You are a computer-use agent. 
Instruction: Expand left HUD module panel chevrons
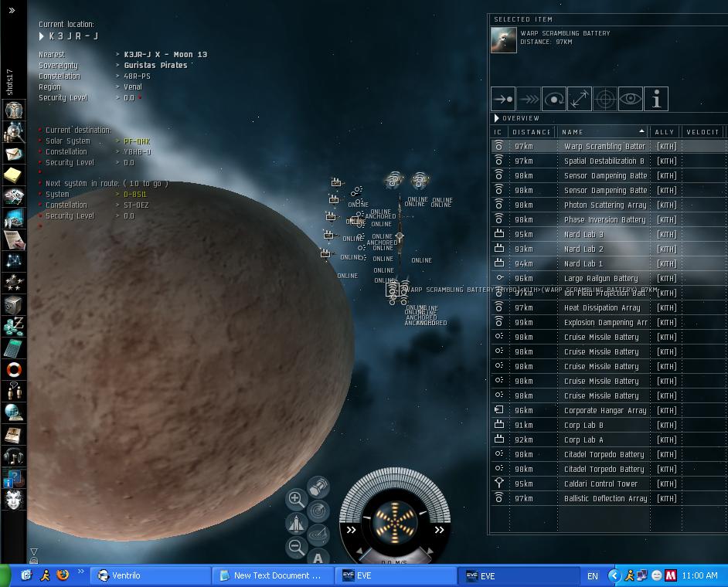(x=351, y=530)
